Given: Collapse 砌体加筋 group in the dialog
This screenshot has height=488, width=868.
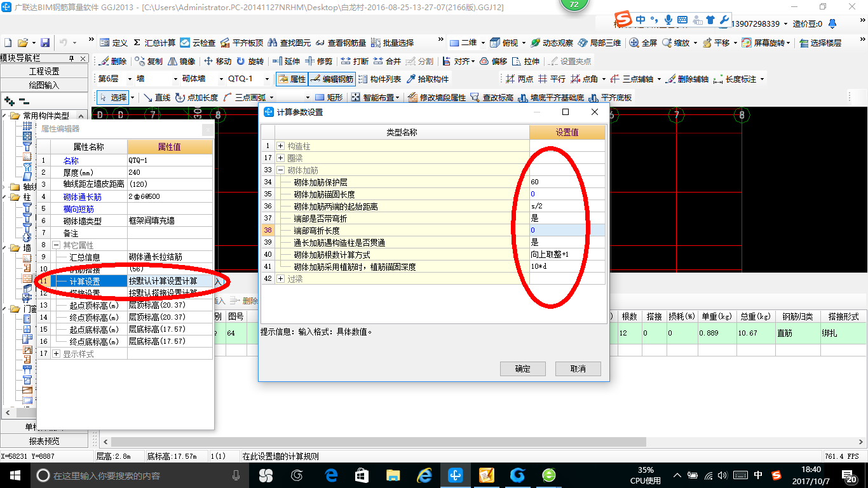Looking at the screenshot, I should [x=280, y=170].
